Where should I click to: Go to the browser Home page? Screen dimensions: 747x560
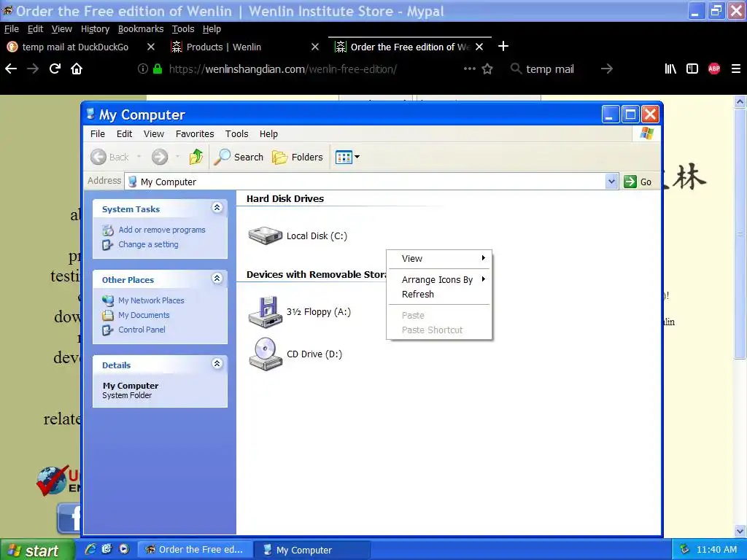point(77,69)
